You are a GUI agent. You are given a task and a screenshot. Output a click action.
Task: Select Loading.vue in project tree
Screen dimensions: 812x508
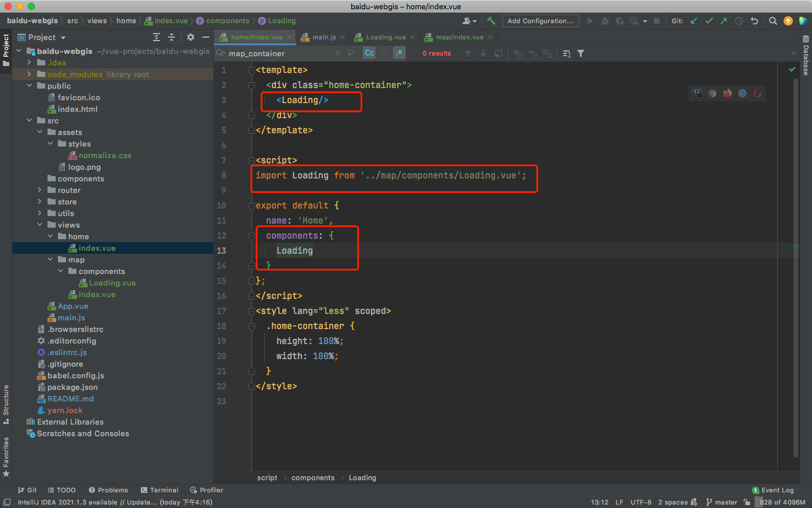(112, 283)
